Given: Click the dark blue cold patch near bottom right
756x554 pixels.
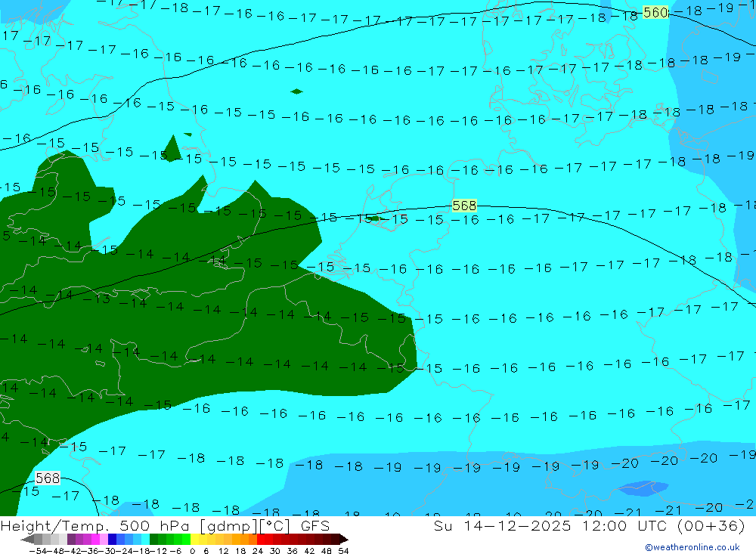Looking at the screenshot, I should tap(643, 488).
